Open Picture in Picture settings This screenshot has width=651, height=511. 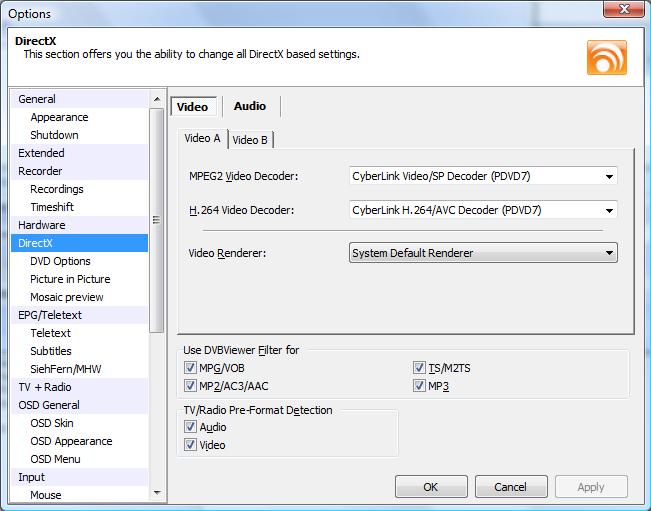[70, 279]
